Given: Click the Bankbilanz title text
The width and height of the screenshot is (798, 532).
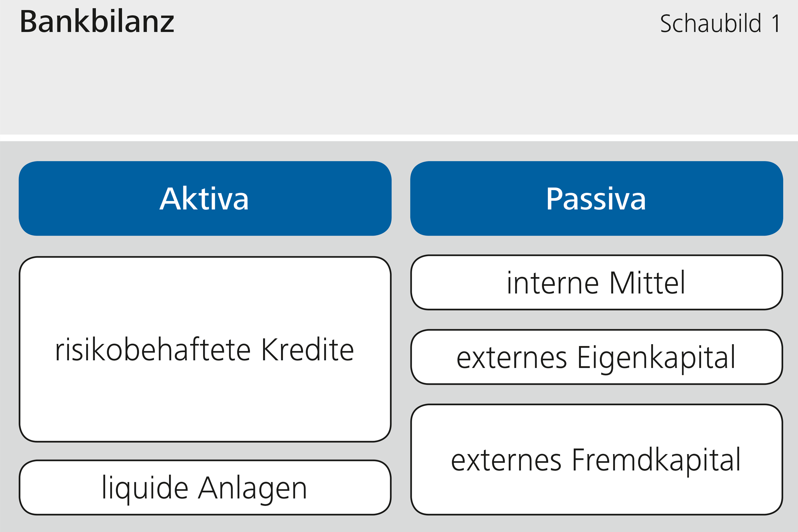Looking at the screenshot, I should tap(97, 22).
